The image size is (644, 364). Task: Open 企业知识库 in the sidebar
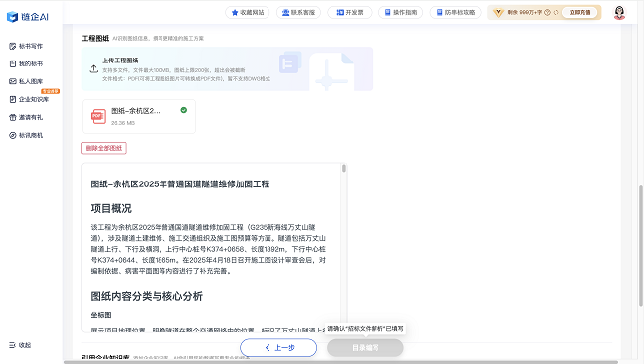[x=29, y=99]
